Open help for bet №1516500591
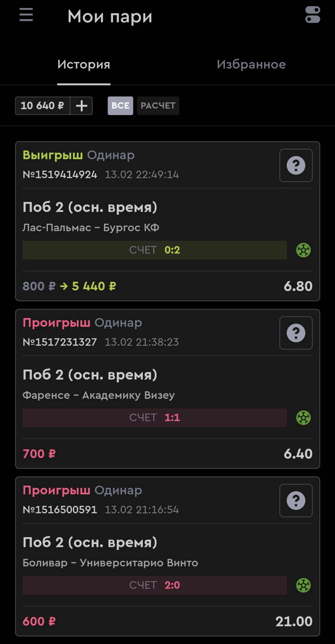The image size is (335, 644). tap(296, 501)
